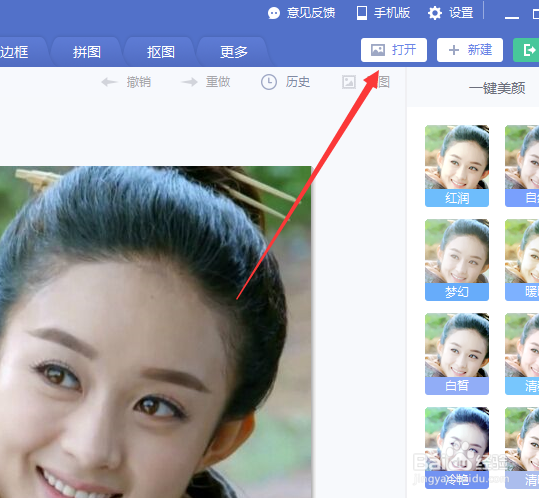Click the 撤销 undo arrow icon

[x=109, y=82]
